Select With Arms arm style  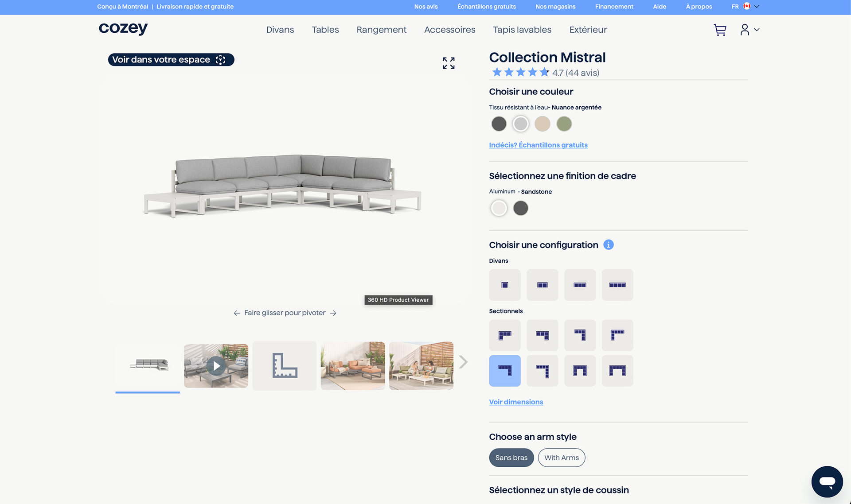tap(562, 457)
